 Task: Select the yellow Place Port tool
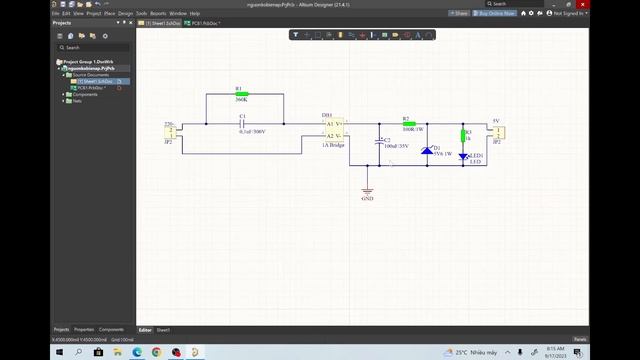[x=396, y=35]
